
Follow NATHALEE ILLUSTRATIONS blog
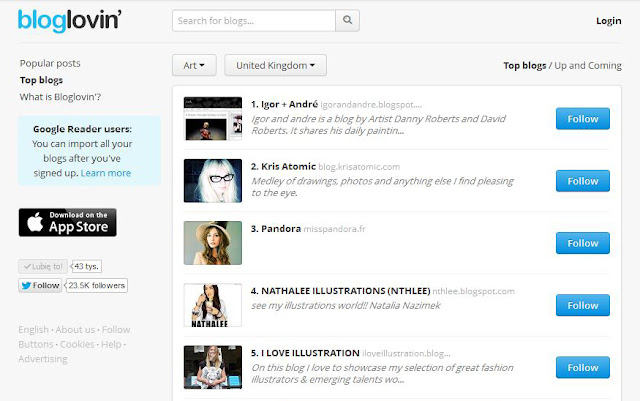click(x=582, y=305)
